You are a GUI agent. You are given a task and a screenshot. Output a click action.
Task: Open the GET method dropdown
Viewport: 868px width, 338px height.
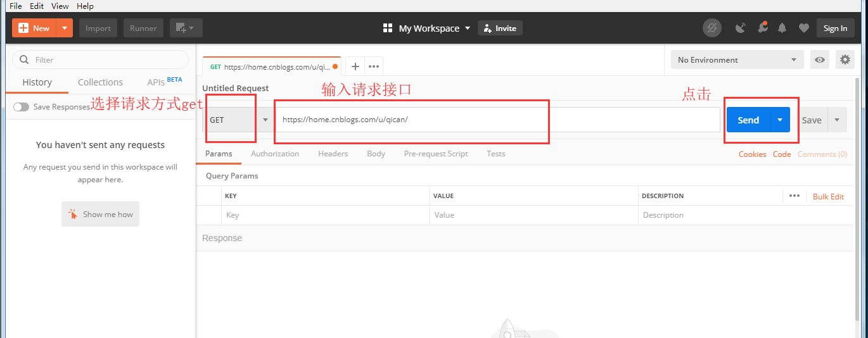coord(239,120)
